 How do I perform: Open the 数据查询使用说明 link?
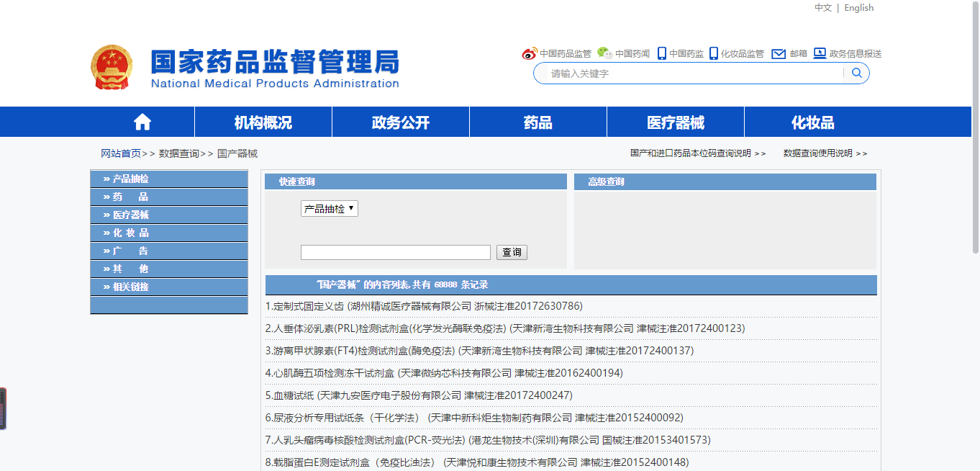pos(818,153)
